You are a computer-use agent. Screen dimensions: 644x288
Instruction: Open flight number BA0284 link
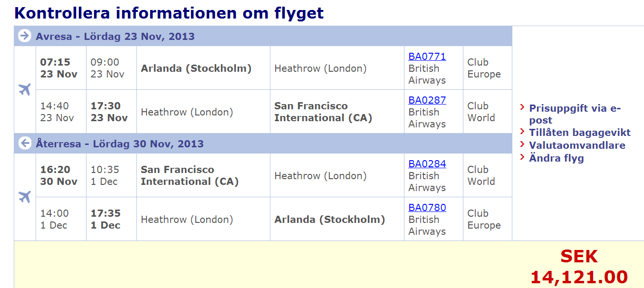point(427,164)
